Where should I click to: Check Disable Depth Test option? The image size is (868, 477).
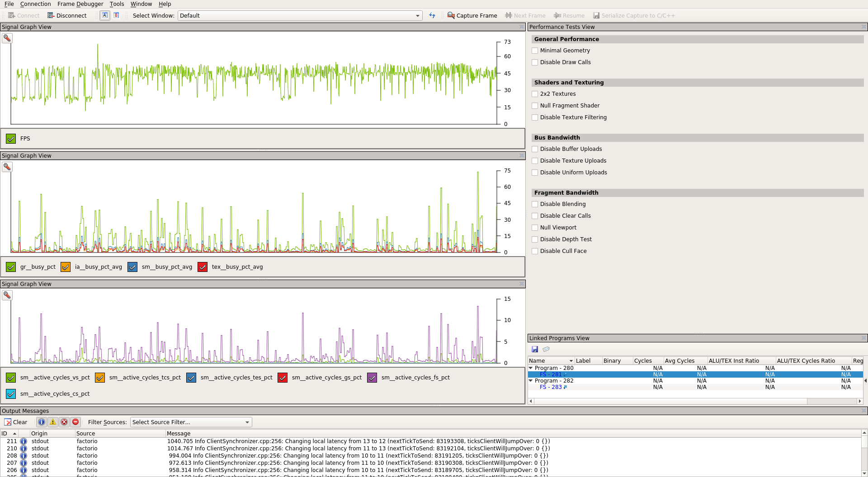[x=535, y=239]
